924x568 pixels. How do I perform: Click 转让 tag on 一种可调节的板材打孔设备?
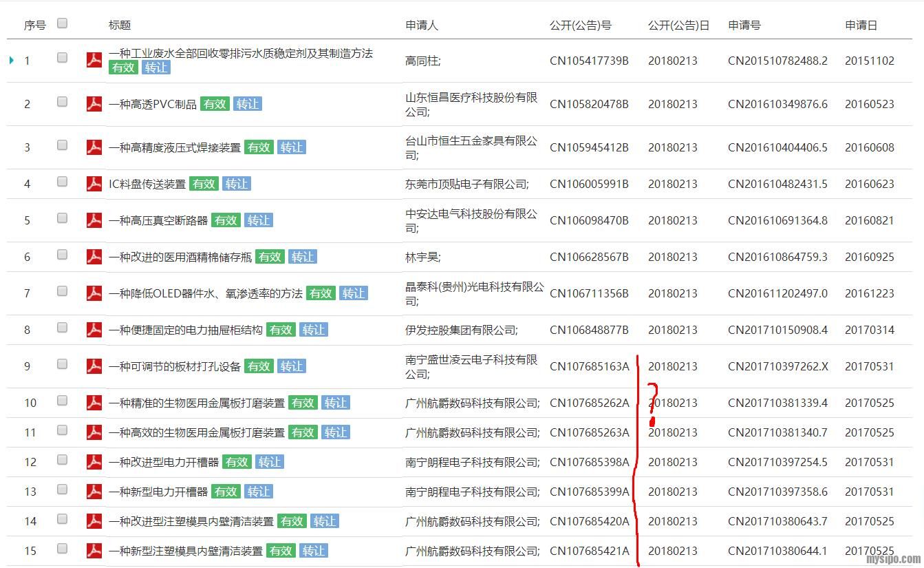click(x=292, y=366)
